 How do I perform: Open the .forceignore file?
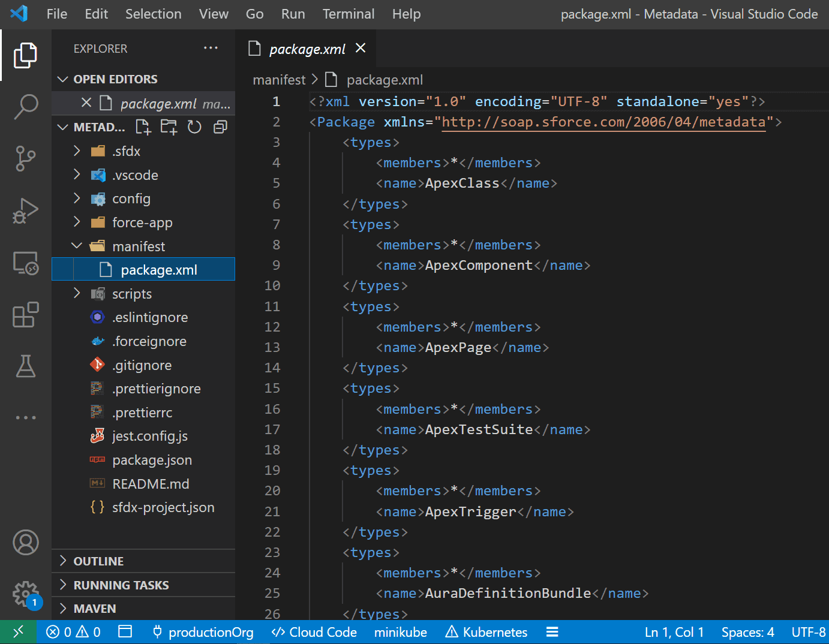[143, 341]
